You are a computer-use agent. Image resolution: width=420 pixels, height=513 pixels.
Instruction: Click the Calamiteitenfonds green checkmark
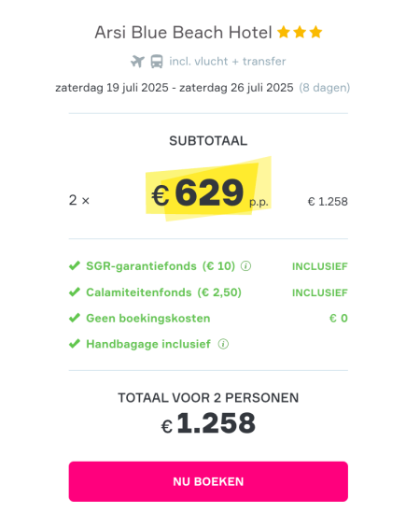(75, 292)
